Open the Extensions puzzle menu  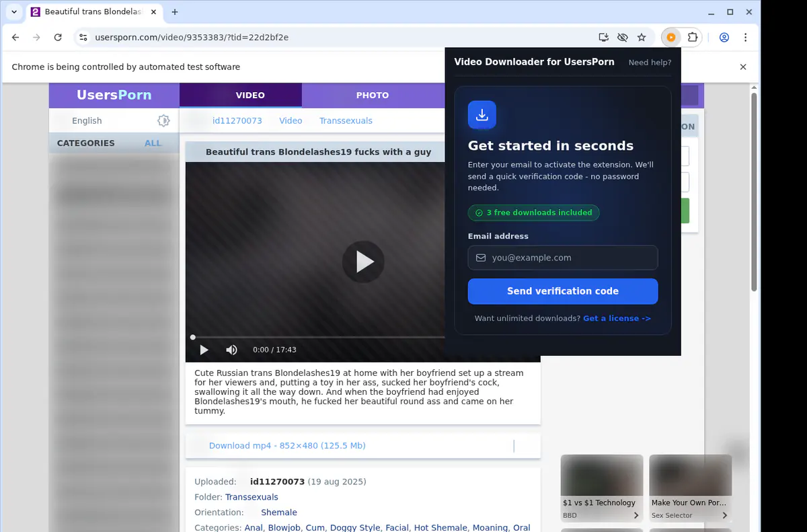tap(693, 38)
